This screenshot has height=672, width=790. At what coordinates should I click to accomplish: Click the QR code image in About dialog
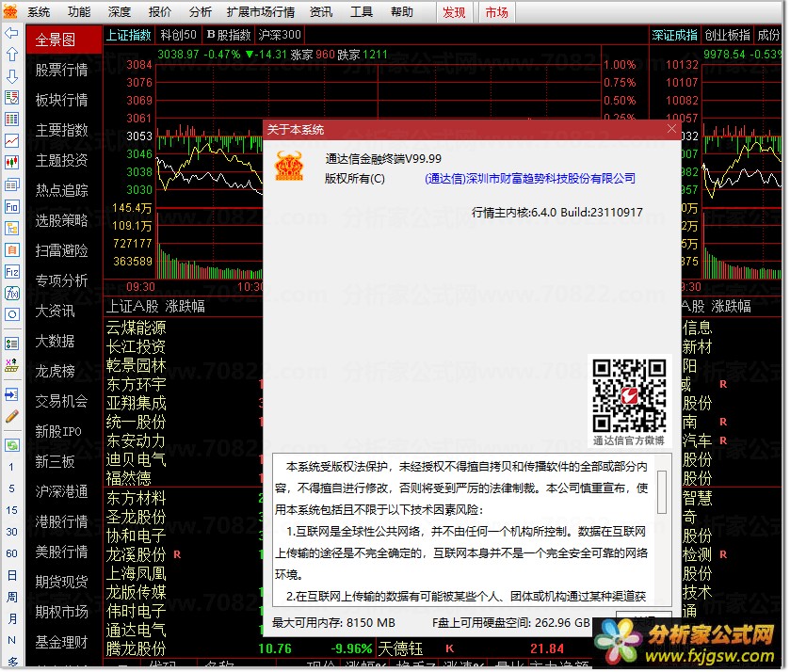(x=629, y=396)
